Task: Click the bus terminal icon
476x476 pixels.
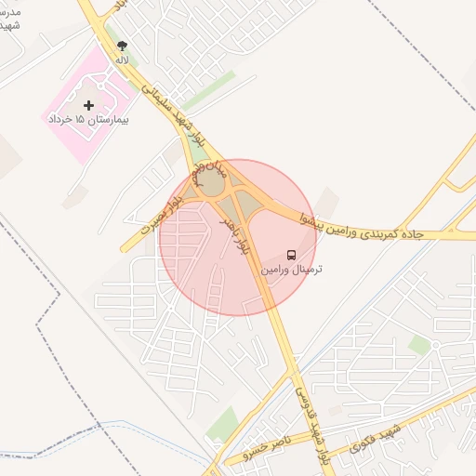Action: coord(291,255)
